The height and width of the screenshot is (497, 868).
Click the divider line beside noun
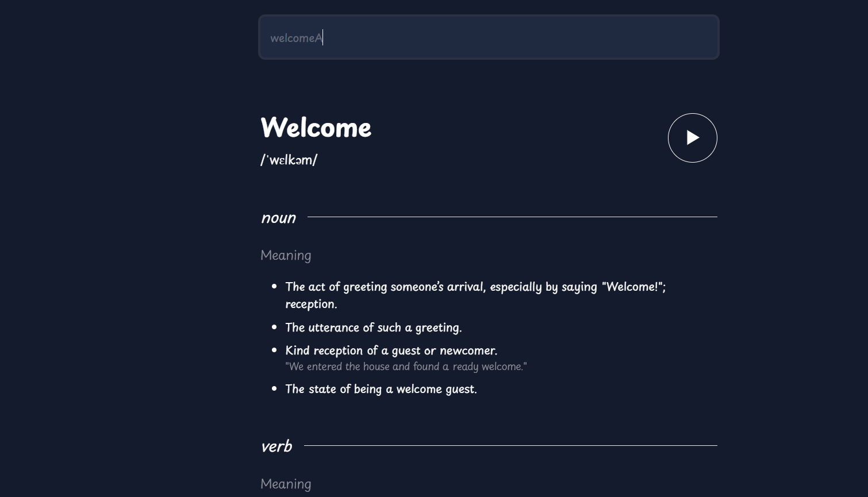512,217
